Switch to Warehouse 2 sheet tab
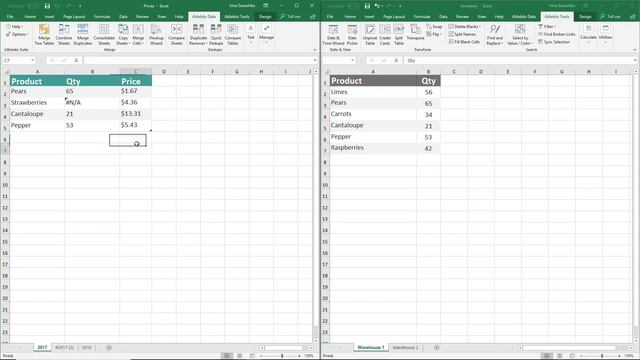640x360 pixels. tap(405, 348)
